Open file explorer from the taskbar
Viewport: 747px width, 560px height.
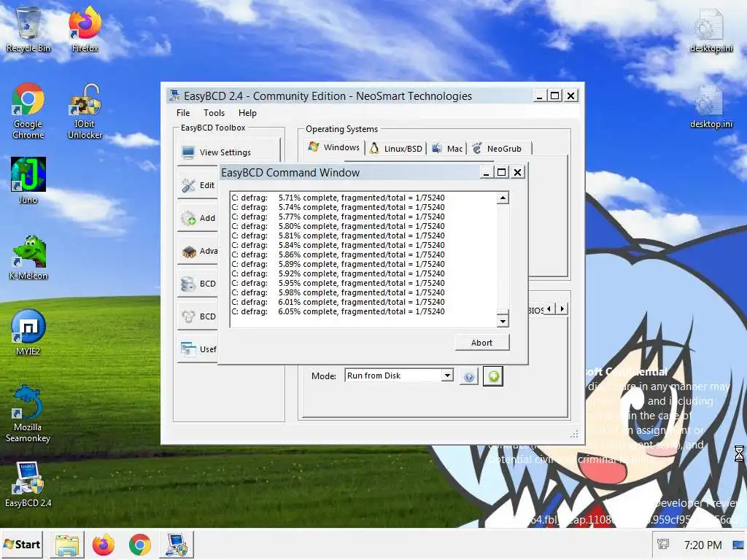coord(67,545)
